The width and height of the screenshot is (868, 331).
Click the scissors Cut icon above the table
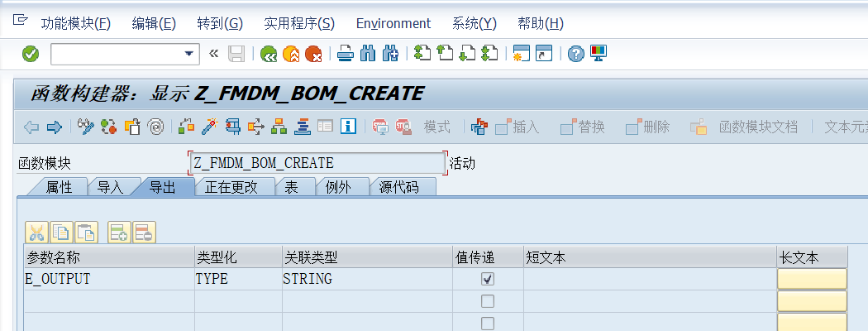[x=36, y=232]
